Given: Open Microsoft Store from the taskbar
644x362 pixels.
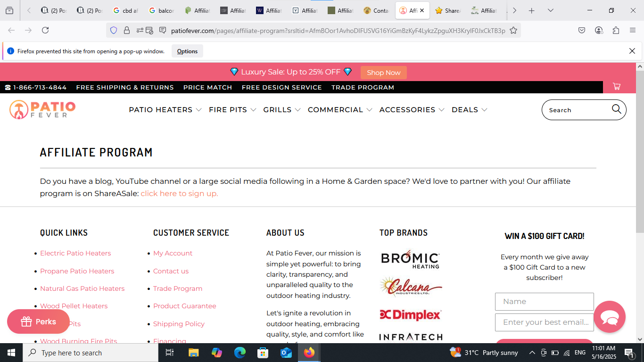Looking at the screenshot, I should point(263,353).
